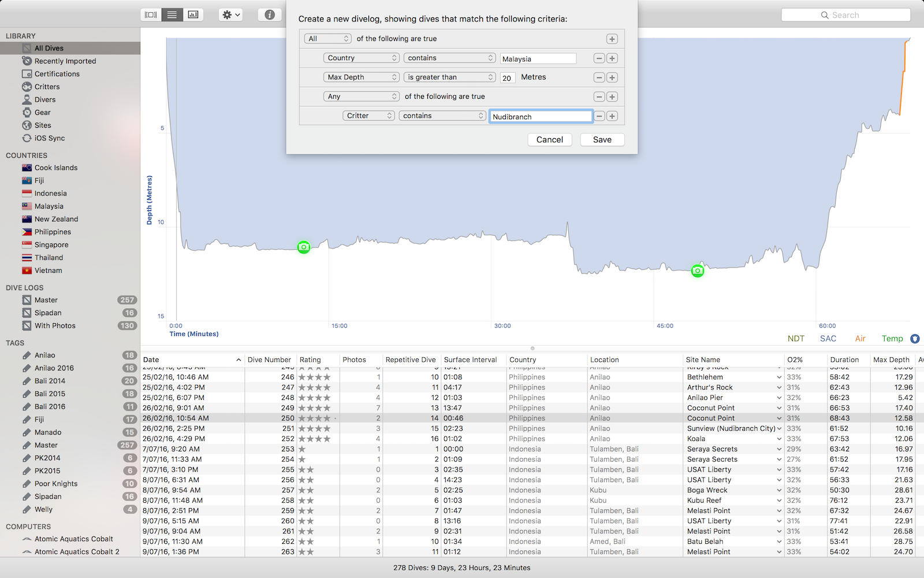Click the blue shield icon beside Temp

(915, 339)
